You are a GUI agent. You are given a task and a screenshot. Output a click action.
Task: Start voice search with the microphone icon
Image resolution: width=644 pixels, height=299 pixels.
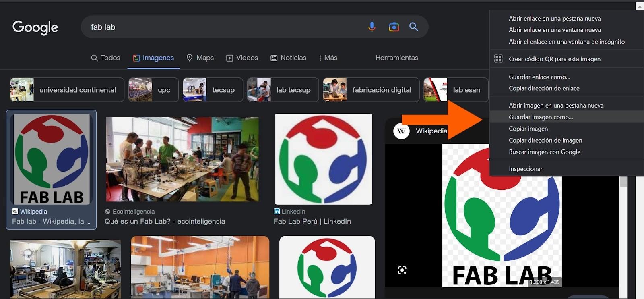click(x=372, y=27)
